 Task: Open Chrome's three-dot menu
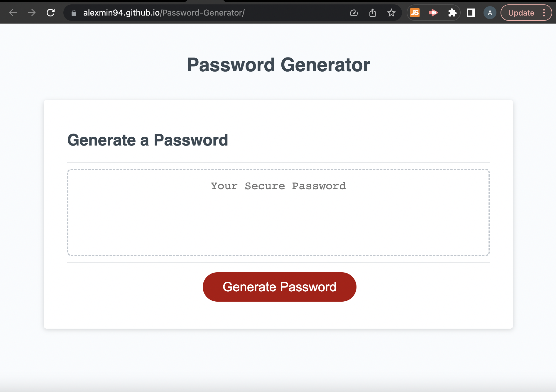pos(543,13)
